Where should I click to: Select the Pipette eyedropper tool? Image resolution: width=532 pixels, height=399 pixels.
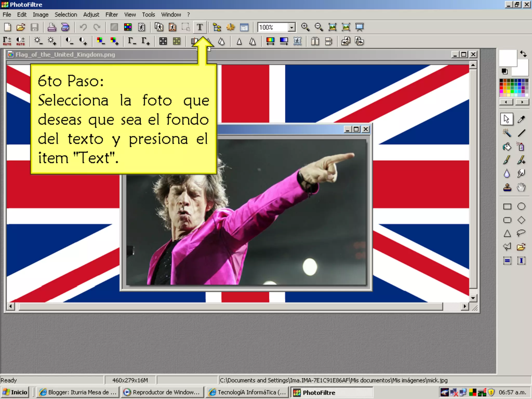point(521,119)
